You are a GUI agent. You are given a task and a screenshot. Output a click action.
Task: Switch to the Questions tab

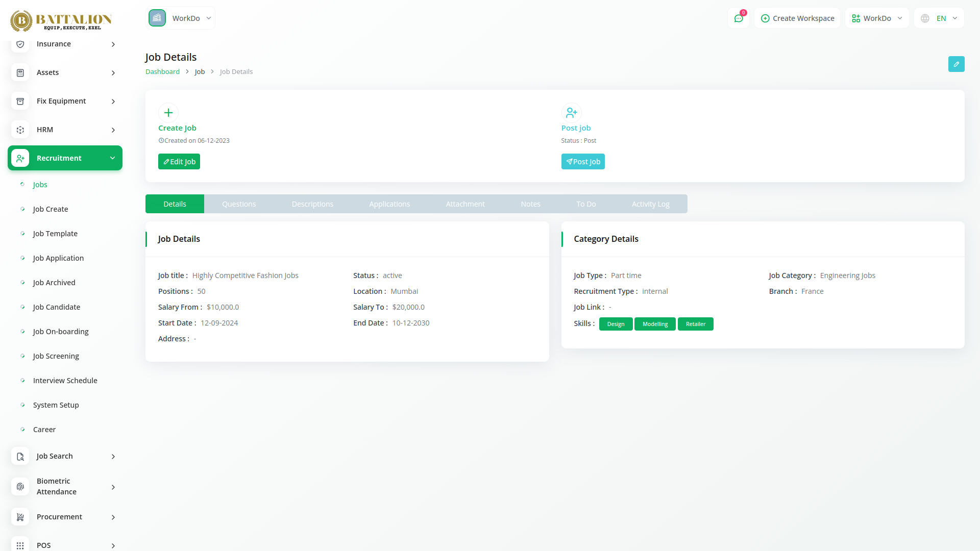[239, 204]
